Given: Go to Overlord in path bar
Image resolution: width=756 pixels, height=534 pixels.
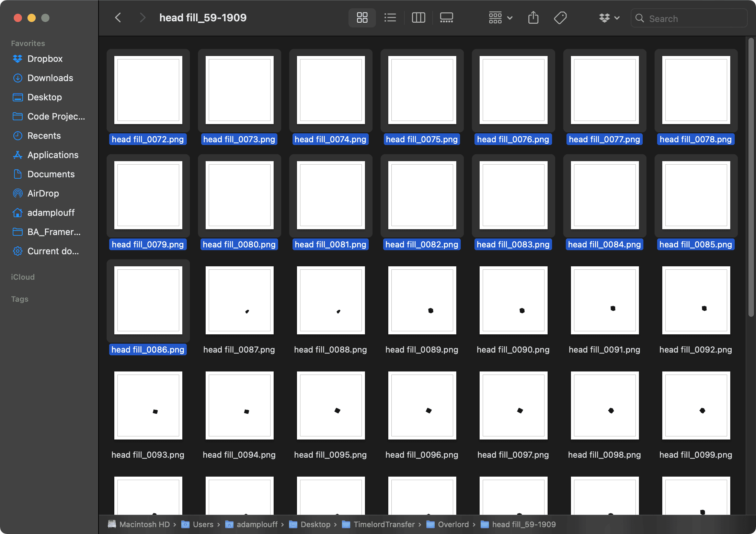Looking at the screenshot, I should click(453, 524).
